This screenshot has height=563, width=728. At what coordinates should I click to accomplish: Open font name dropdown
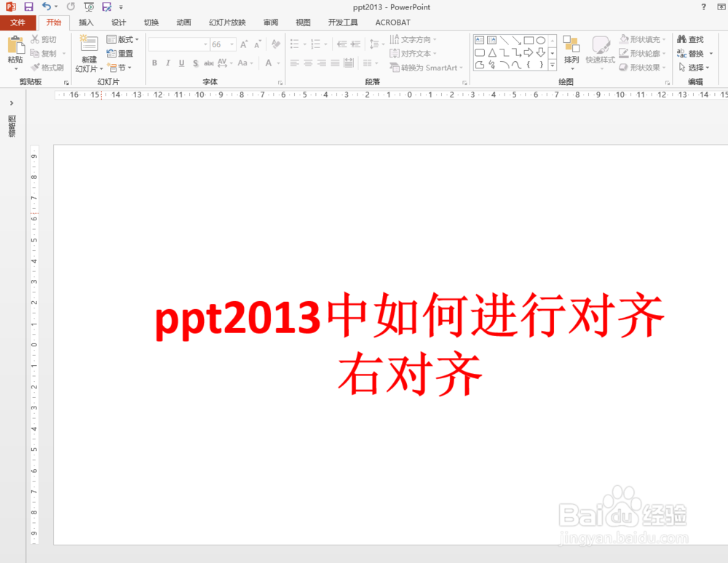pyautogui.click(x=206, y=44)
